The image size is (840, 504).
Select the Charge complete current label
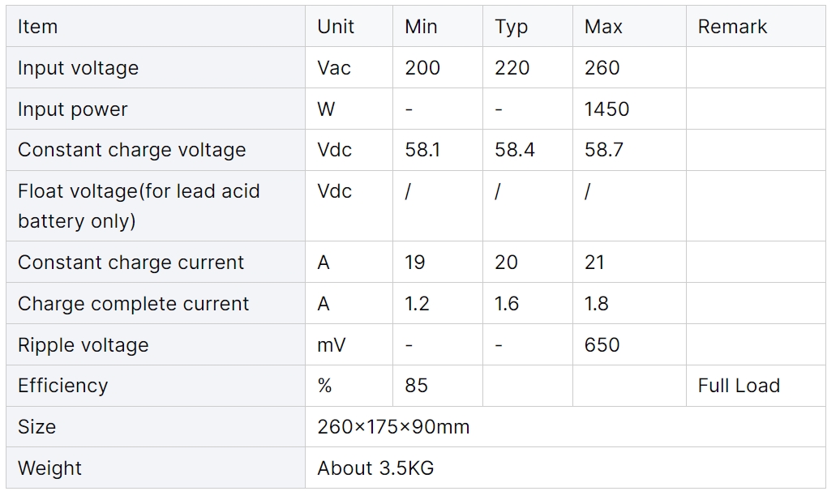point(134,304)
